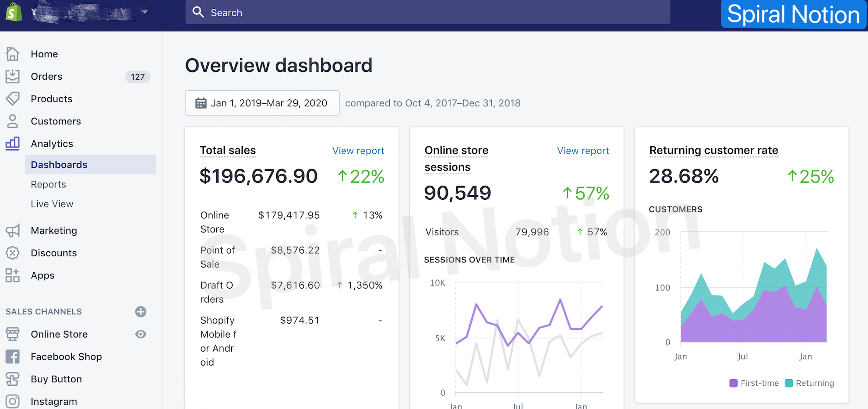The width and height of the screenshot is (868, 409).
Task: Click the First-time purple legend swatch
Action: pos(734,383)
